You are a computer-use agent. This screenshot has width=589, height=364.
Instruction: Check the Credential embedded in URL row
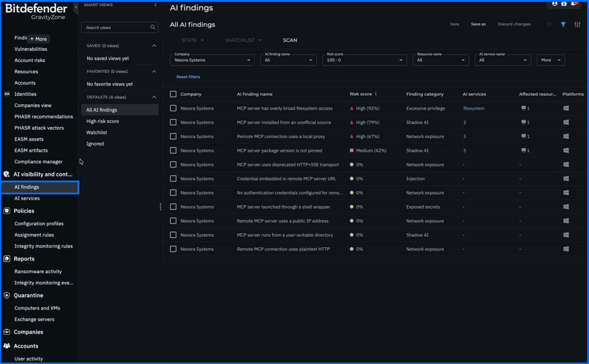(x=173, y=178)
